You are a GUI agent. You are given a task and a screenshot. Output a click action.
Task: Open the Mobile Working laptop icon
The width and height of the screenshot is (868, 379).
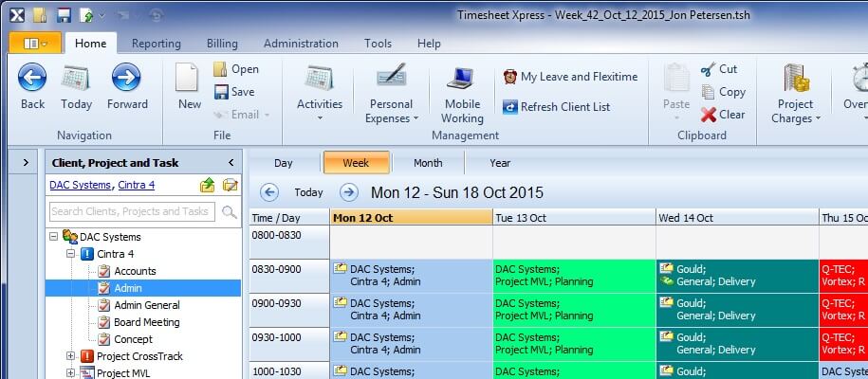(462, 79)
